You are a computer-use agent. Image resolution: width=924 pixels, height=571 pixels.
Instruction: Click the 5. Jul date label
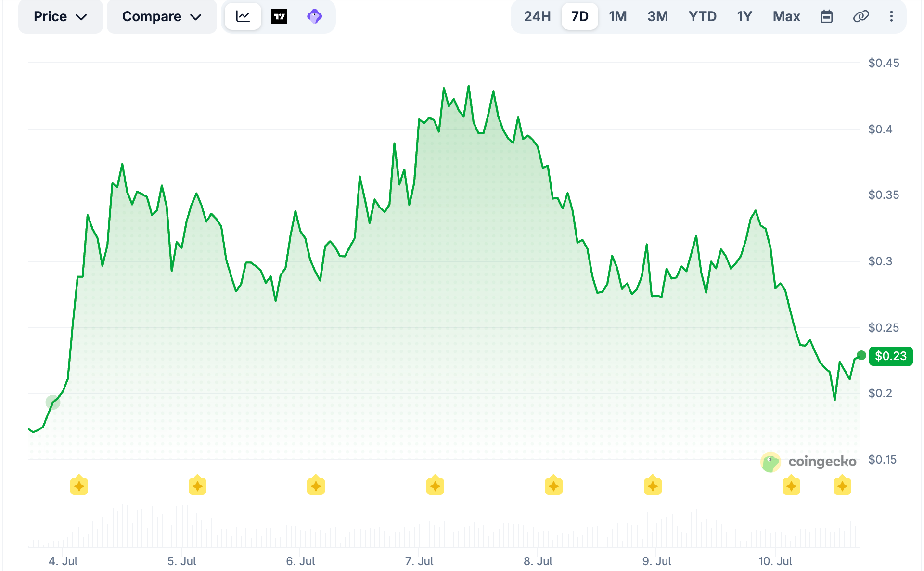pyautogui.click(x=182, y=561)
